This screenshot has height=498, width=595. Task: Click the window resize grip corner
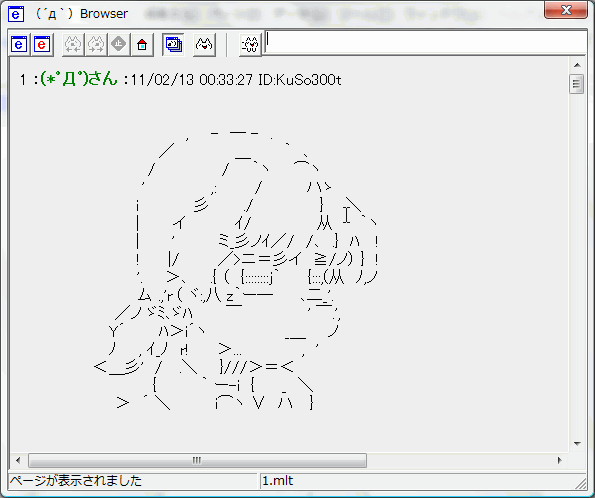point(581,484)
